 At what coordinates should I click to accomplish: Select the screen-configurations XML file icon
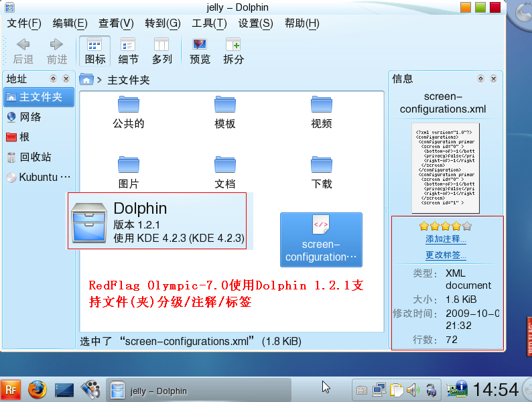[x=321, y=239]
